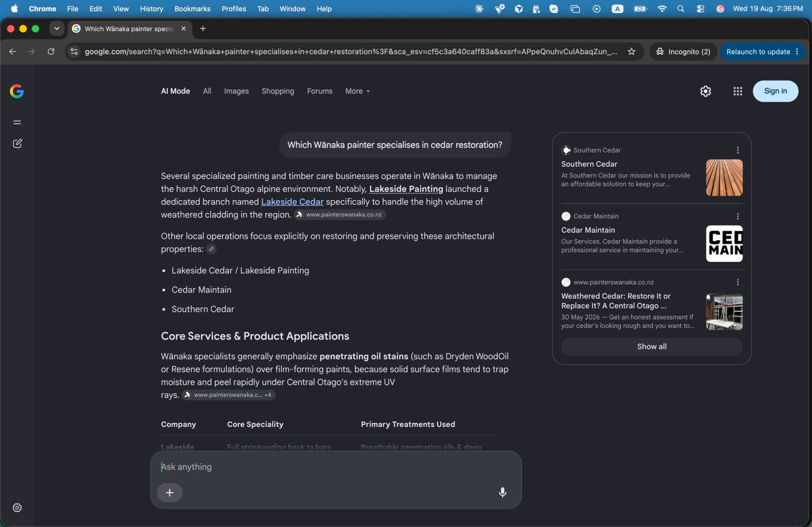This screenshot has height=527, width=812.
Task: Open the Lakeside Painting link
Action: 406,189
